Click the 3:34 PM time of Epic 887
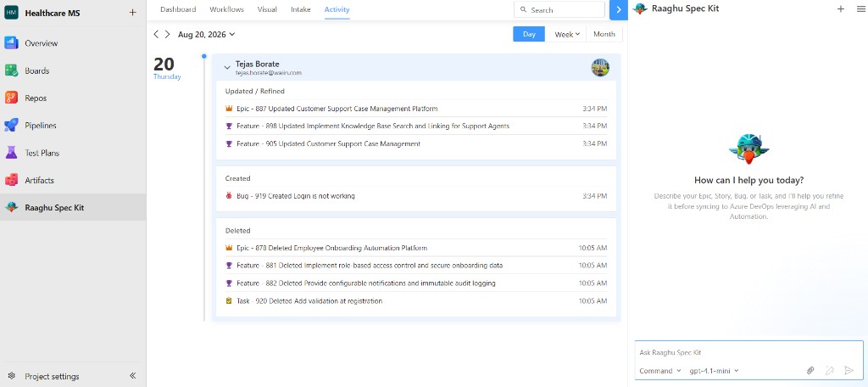868x387 pixels. (594, 109)
